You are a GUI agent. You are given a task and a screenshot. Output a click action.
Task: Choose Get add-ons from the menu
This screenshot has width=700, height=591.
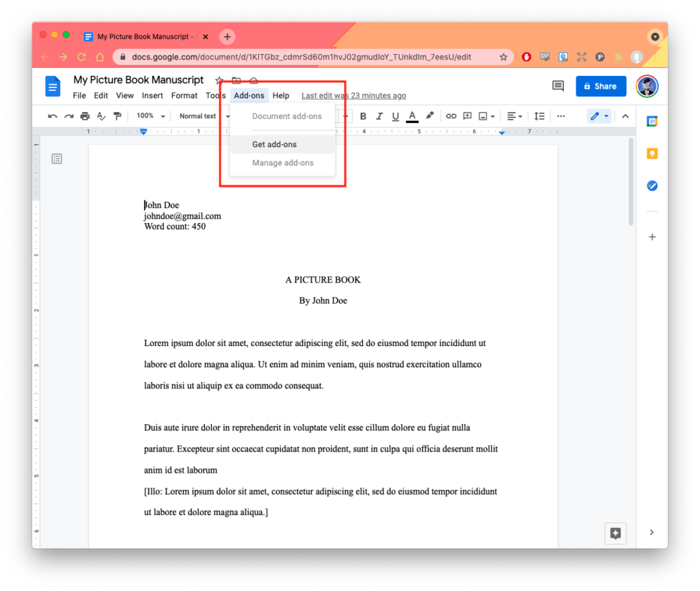tap(274, 144)
